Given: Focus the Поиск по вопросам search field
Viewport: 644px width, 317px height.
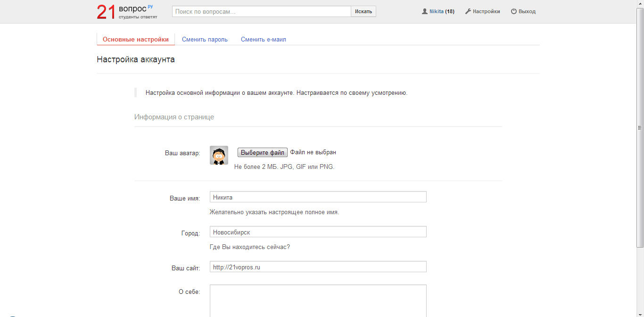Looking at the screenshot, I should pos(261,11).
